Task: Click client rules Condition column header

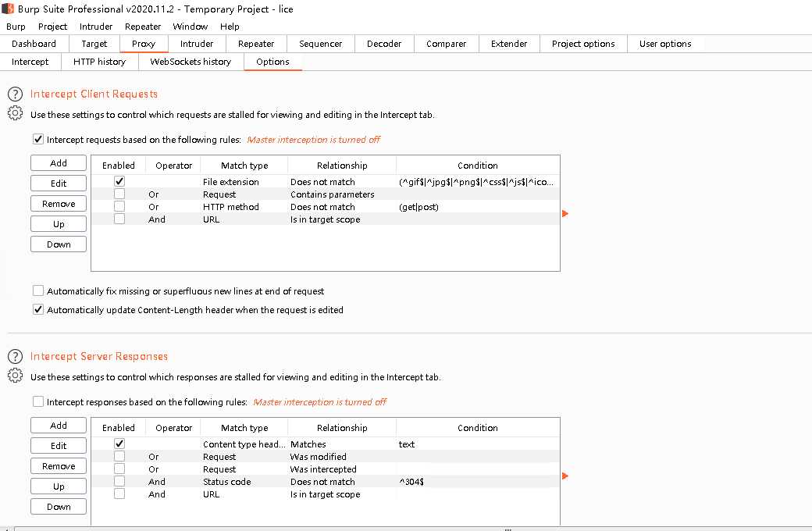Action: 478,166
